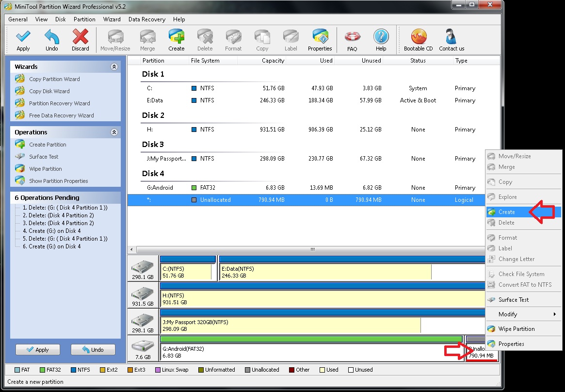Choose Wipe Partition in context menu
This screenshot has width=565, height=392.
523,329
